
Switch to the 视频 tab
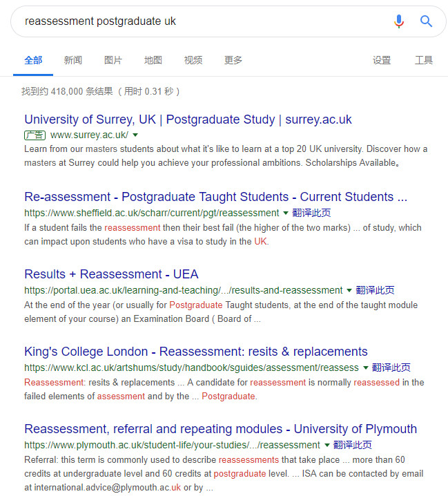click(x=193, y=60)
